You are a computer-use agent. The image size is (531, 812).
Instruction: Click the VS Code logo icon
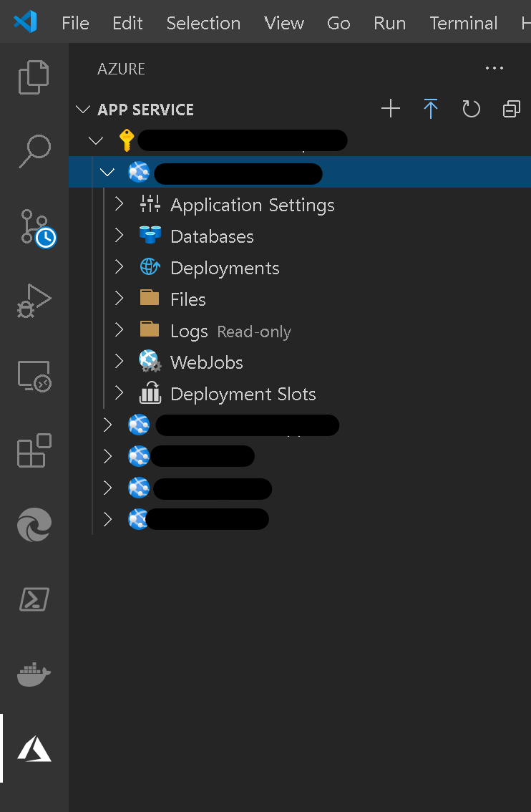point(25,21)
